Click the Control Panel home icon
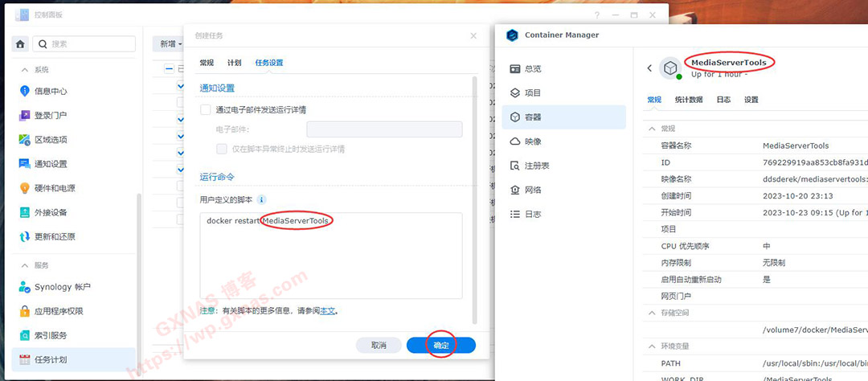This screenshot has height=381, width=868. tap(20, 43)
